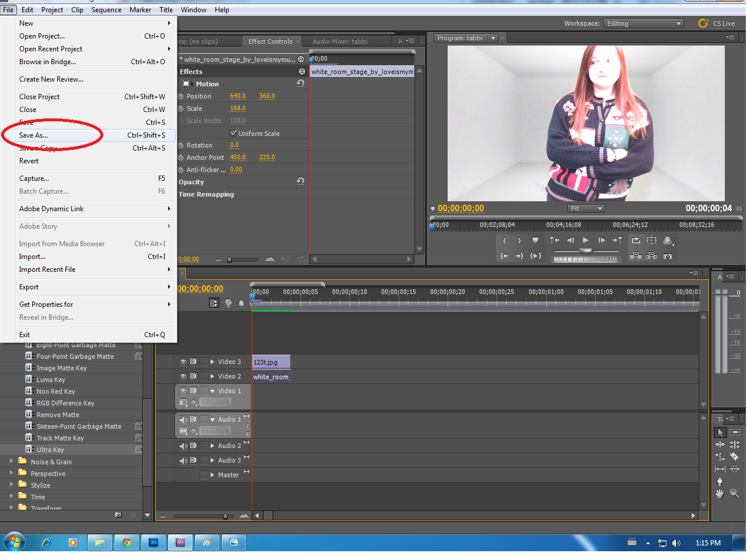This screenshot has height=560, width=747.
Task: Mute Audio 2 track speaker icon
Action: click(183, 446)
